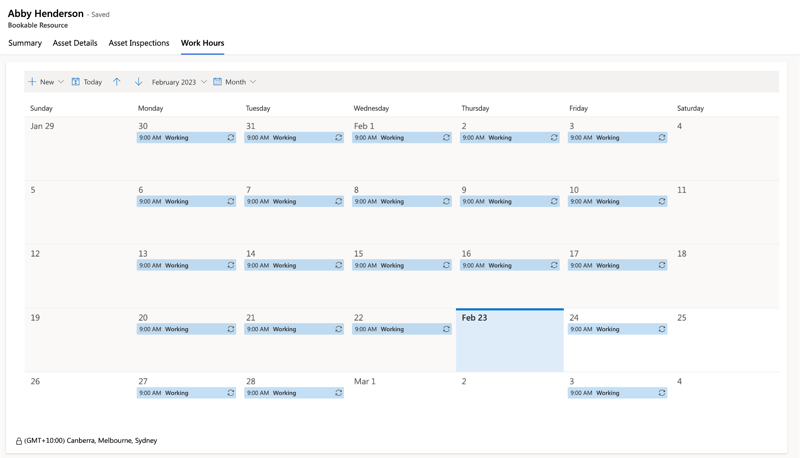Open the February 2023 date picker dropdown
Screen dimensions: 800x458
[179, 82]
